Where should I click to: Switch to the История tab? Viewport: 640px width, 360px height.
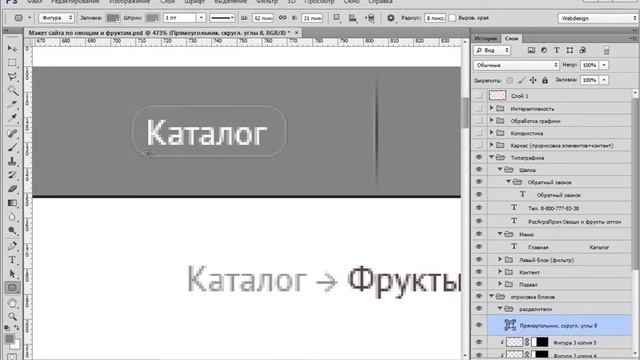486,38
